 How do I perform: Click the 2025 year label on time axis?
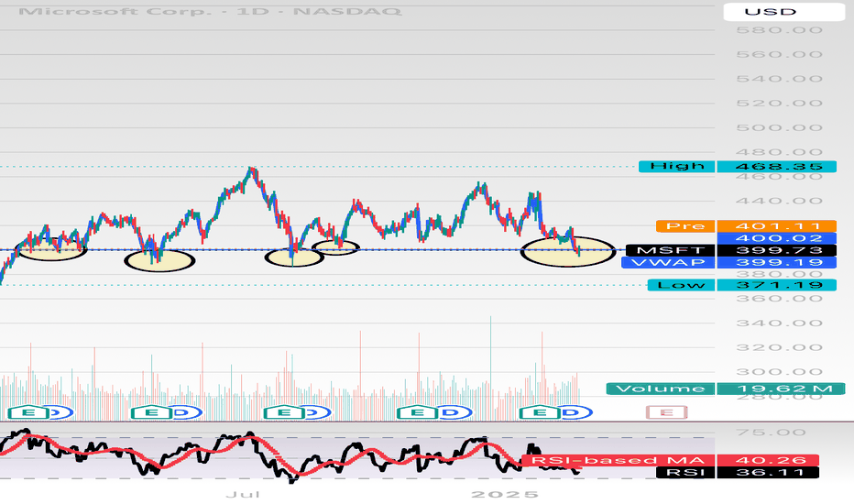505,494
